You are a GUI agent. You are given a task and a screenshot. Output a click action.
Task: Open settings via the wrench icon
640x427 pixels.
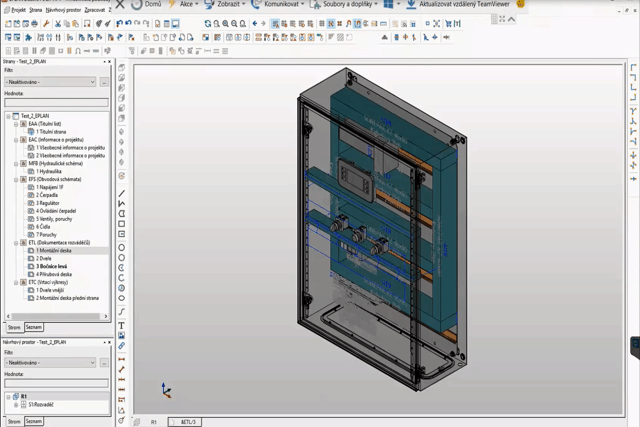[46, 24]
